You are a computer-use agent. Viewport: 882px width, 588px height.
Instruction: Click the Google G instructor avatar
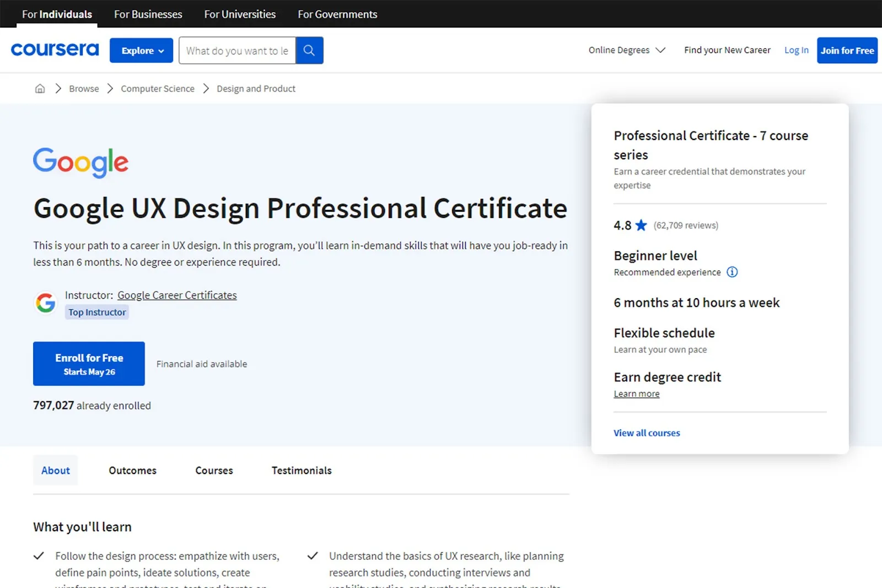[x=45, y=303]
